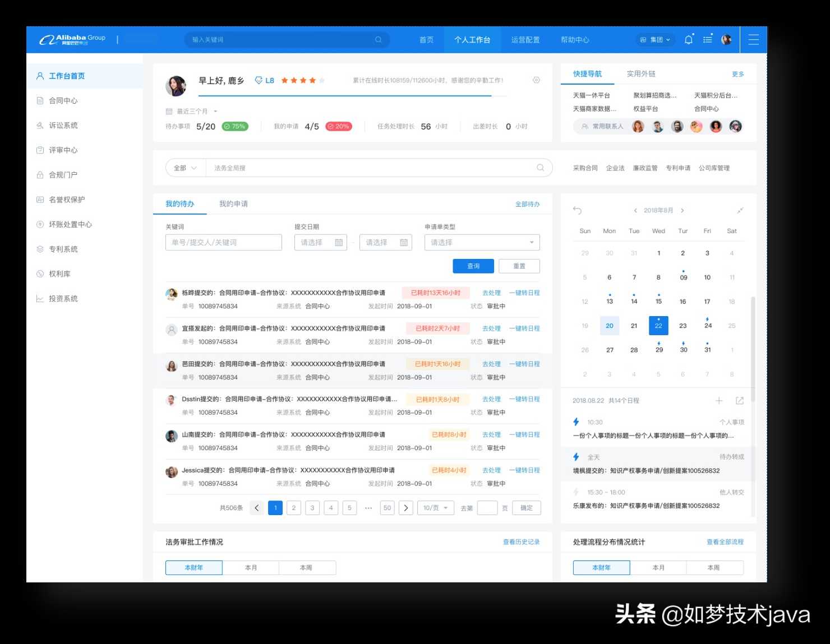Open 坏账处置中心 in the sidebar
This screenshot has width=830, height=644.
(85, 224)
